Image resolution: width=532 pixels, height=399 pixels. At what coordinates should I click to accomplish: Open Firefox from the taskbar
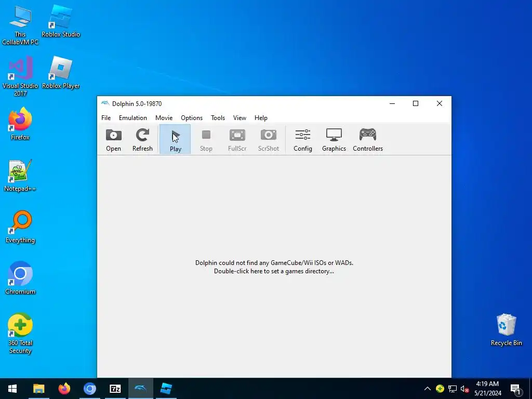pos(64,389)
